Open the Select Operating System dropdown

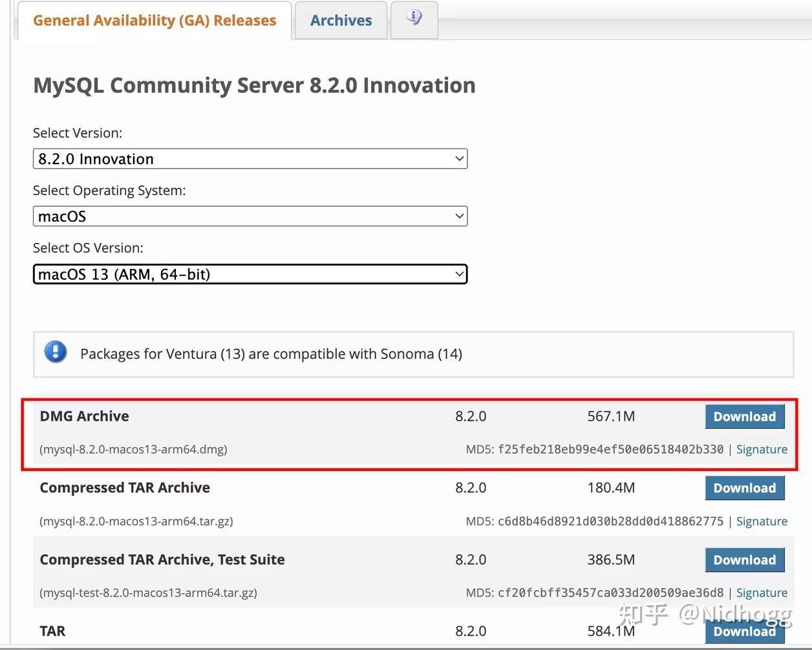[250, 216]
